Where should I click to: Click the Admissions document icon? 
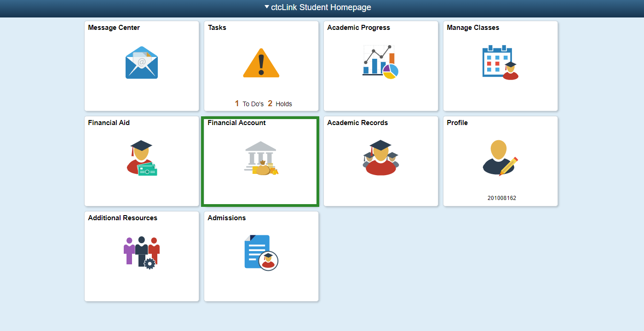261,253
